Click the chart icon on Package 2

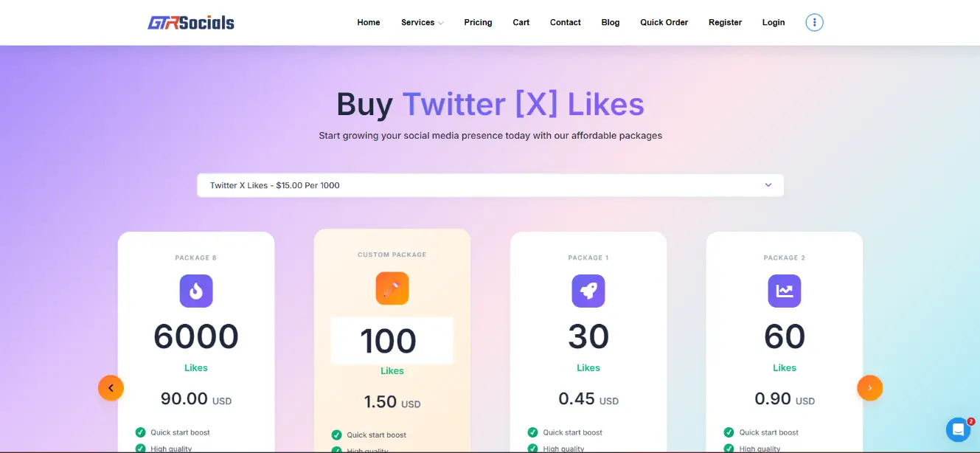click(x=784, y=291)
